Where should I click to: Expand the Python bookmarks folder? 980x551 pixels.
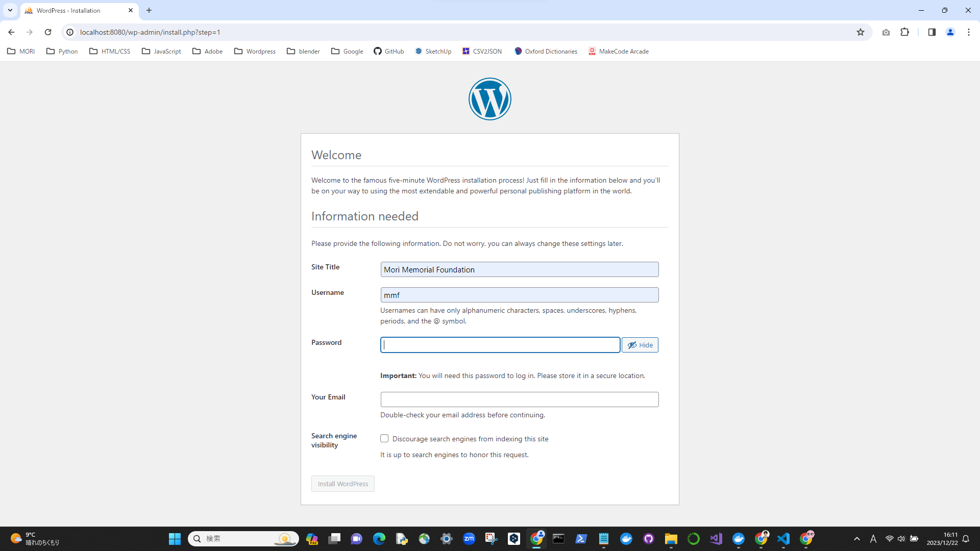pyautogui.click(x=62, y=51)
